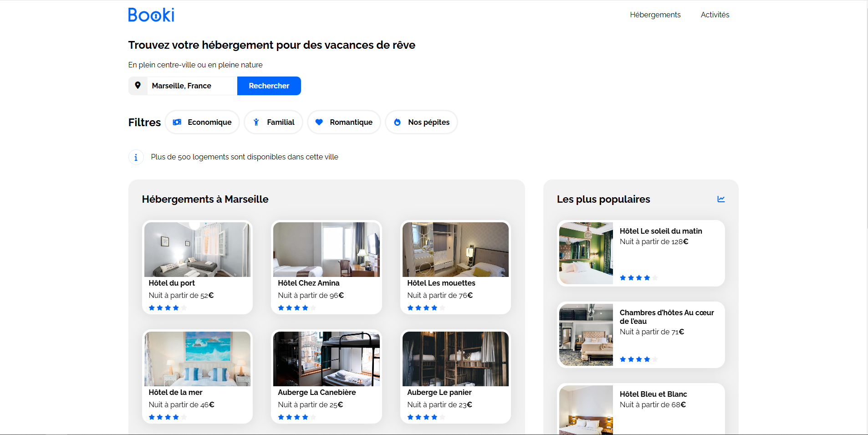868x435 pixels.
Task: Focus the Marseille, France search field
Action: 192,86
